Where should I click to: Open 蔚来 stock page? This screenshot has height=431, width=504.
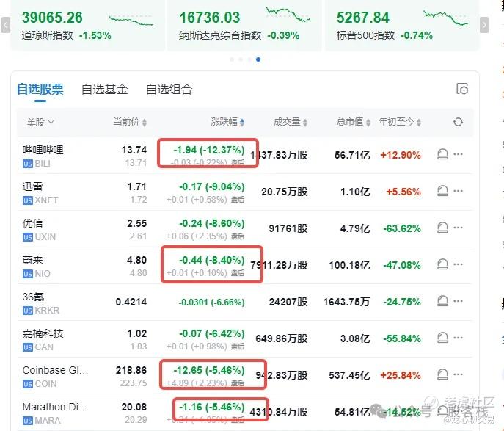[x=32, y=260]
